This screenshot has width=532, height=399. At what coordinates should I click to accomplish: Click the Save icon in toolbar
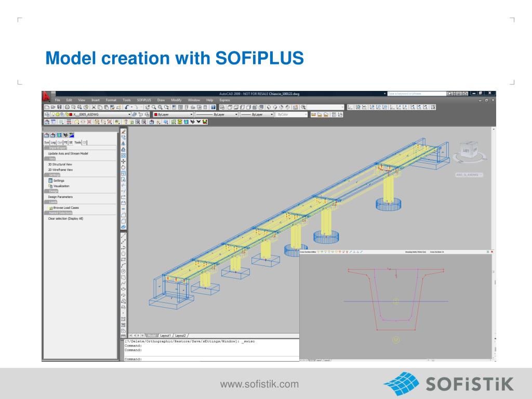(59, 107)
